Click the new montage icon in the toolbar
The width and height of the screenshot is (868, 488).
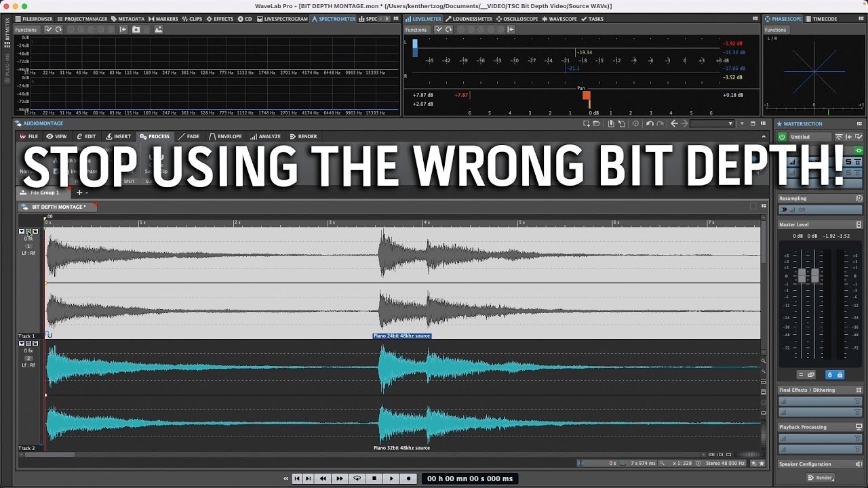(x=587, y=123)
